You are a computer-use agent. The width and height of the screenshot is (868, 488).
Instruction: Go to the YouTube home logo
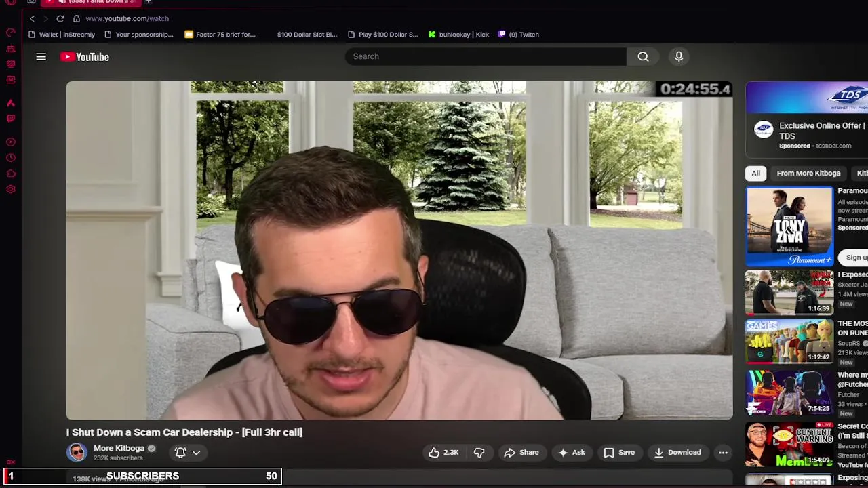coord(84,57)
